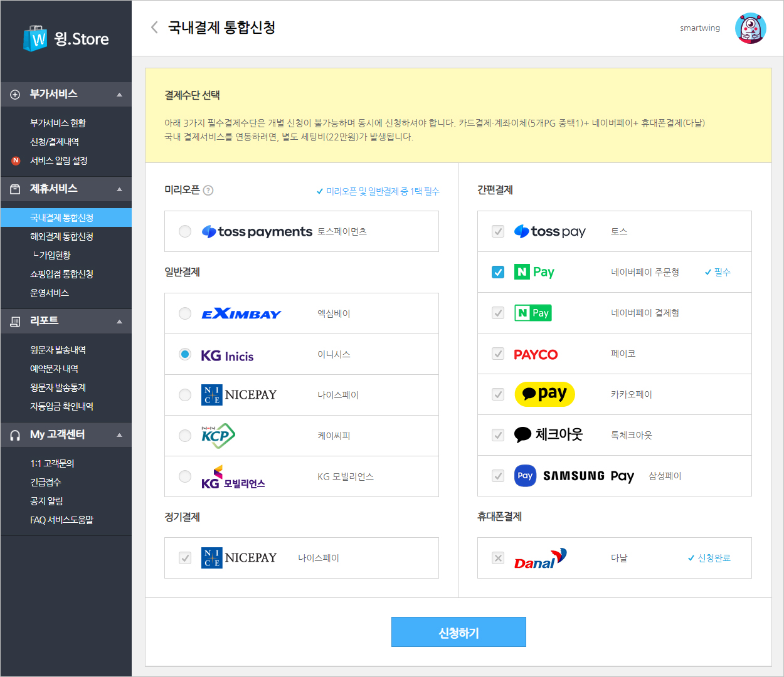Open FAQ 서비스도움말 link

(x=61, y=520)
